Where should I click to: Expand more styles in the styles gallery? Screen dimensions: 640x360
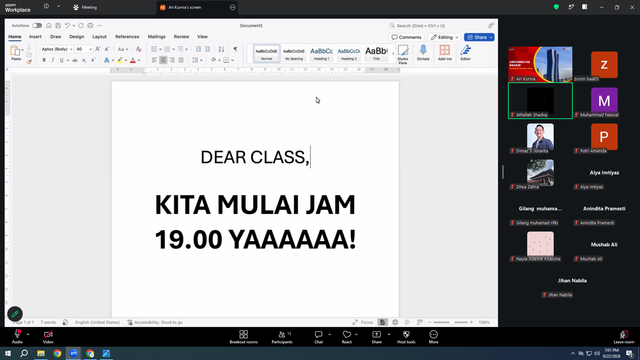point(393,53)
